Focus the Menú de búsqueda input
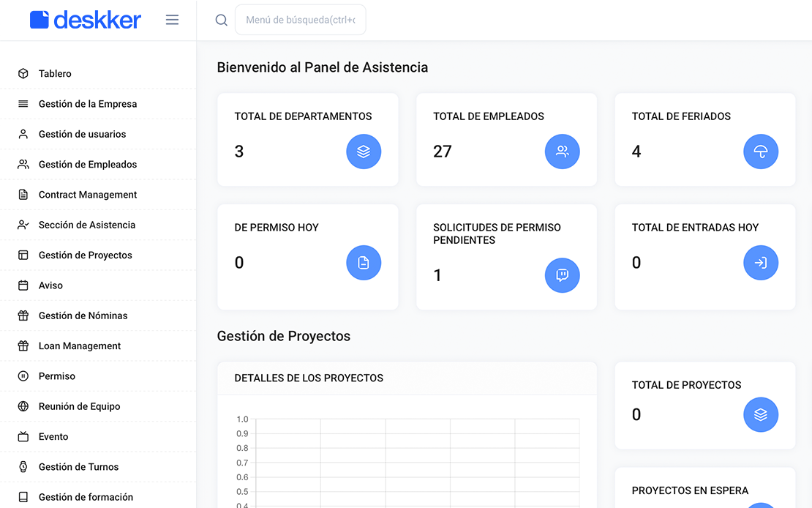 coord(301,20)
